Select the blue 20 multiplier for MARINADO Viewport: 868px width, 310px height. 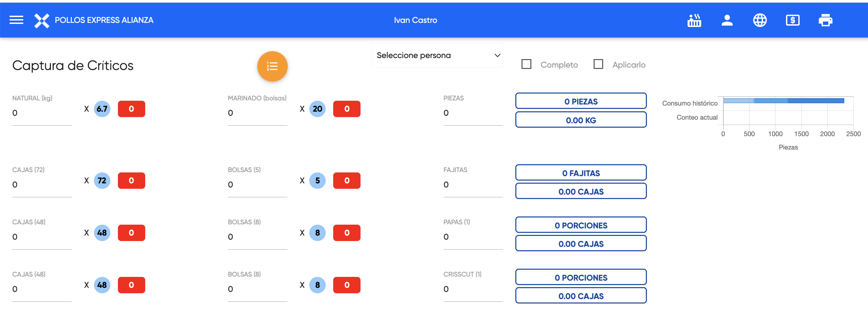(317, 109)
